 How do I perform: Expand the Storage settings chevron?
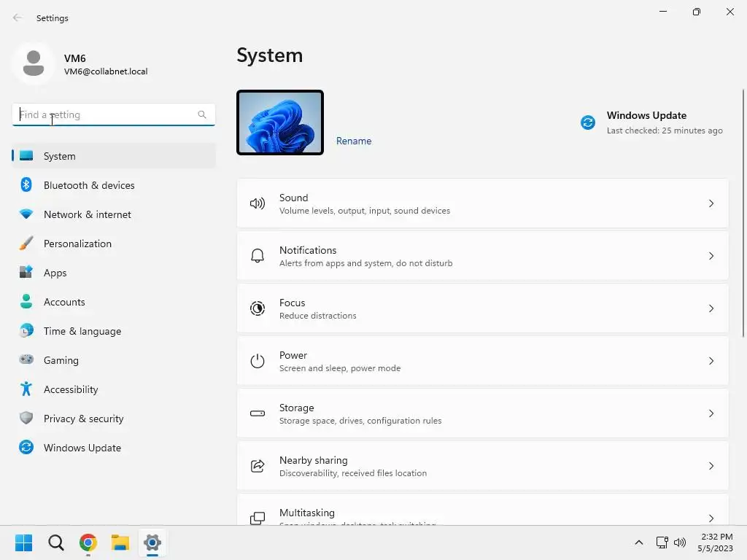tap(711, 413)
